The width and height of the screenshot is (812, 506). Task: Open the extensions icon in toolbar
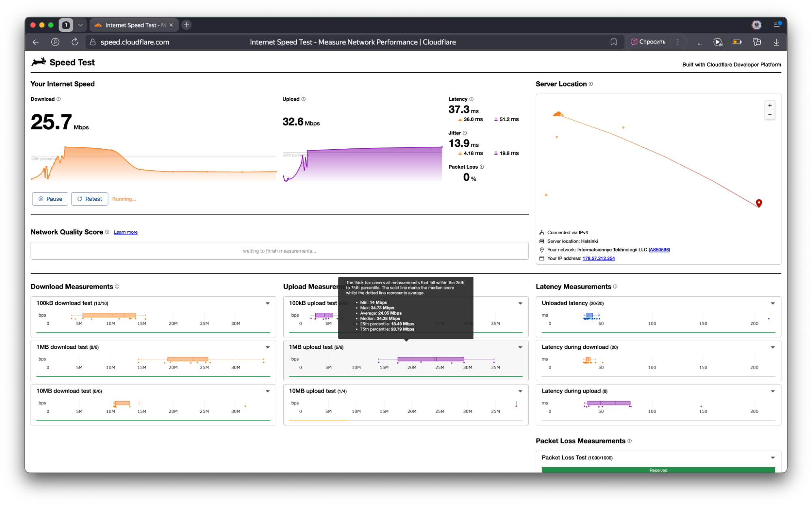[756, 42]
